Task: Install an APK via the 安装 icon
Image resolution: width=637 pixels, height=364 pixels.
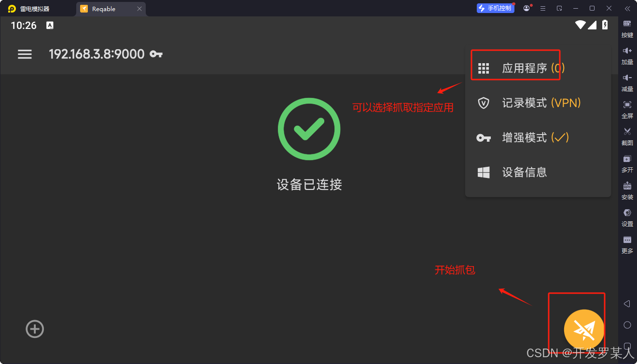Action: click(x=627, y=190)
